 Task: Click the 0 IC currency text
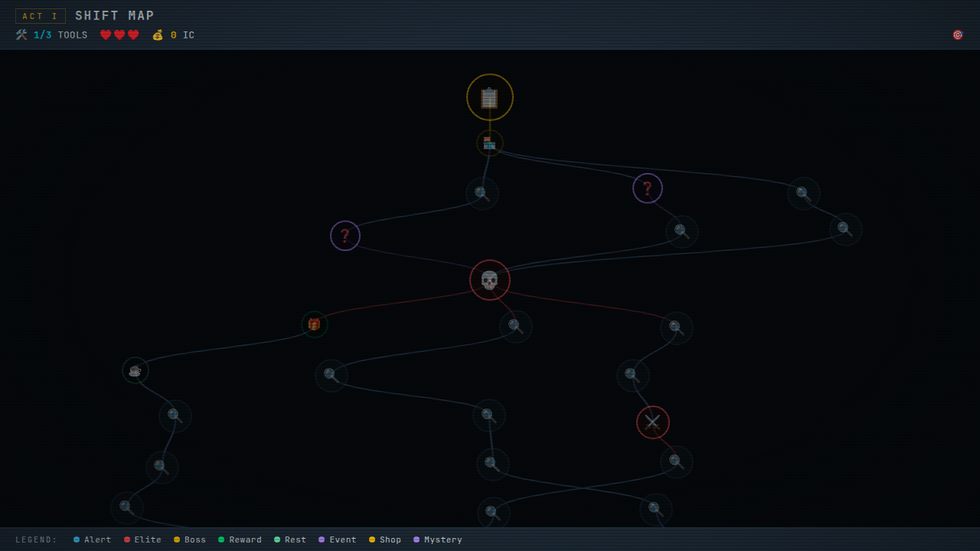click(x=182, y=35)
